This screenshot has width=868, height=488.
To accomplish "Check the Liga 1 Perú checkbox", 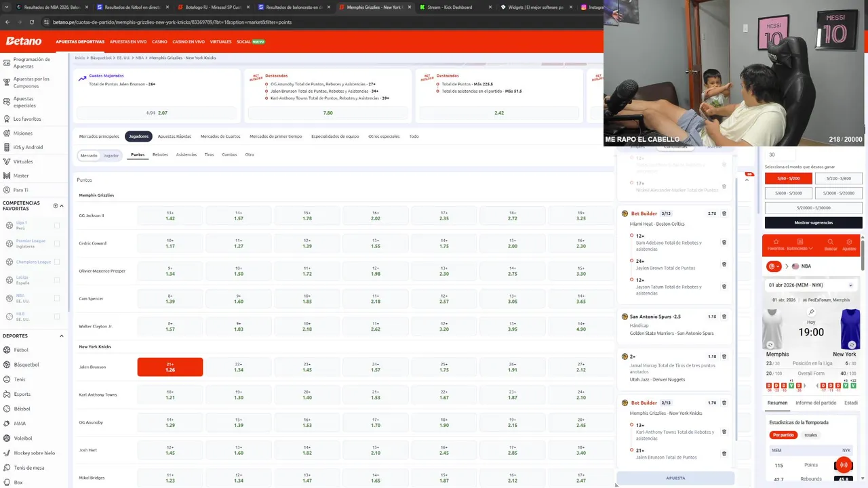I will point(57,225).
